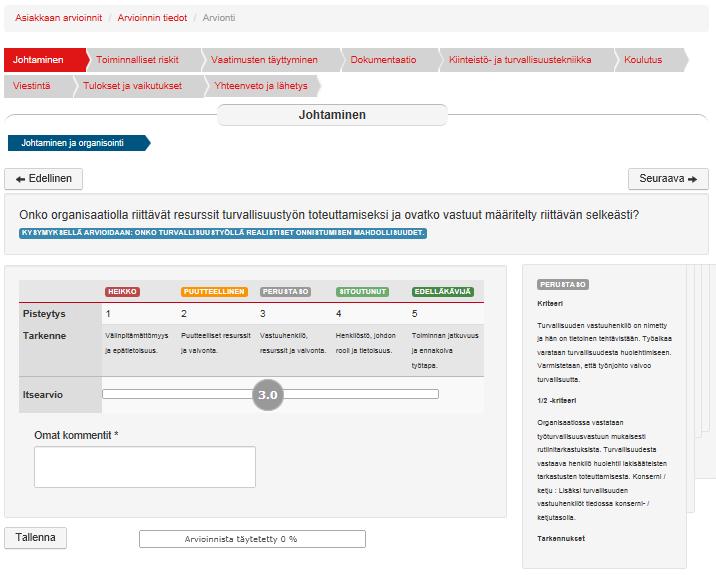Viewport: 716px width, 575px height.
Task: Open the Asiakkaan arvioinnit breadcrumb link
Action: [58, 18]
